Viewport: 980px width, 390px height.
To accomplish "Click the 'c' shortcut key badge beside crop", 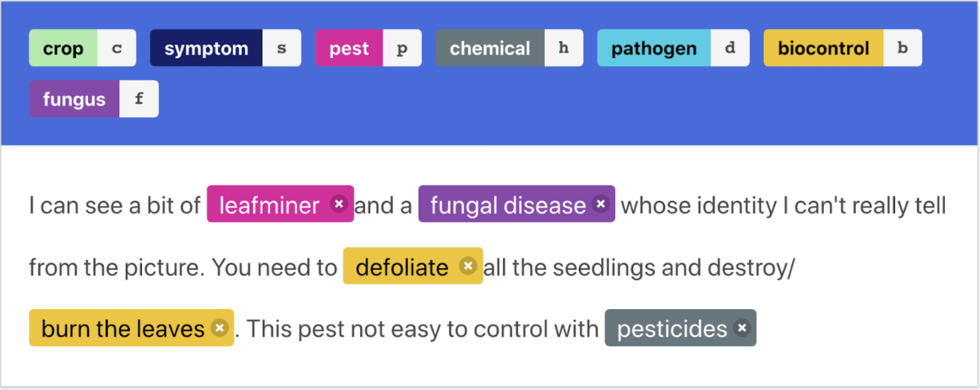I will pos(117,48).
